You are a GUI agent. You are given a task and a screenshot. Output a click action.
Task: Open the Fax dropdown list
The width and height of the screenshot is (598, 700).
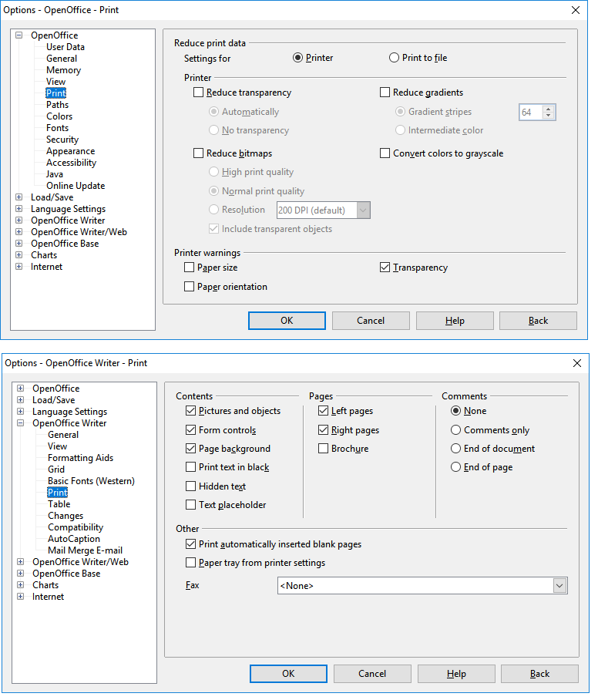click(559, 586)
